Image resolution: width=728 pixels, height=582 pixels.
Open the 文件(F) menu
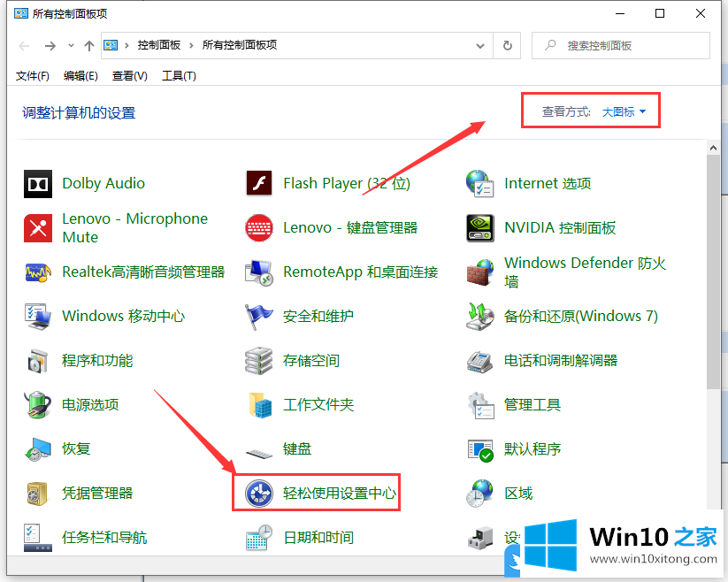(x=33, y=76)
